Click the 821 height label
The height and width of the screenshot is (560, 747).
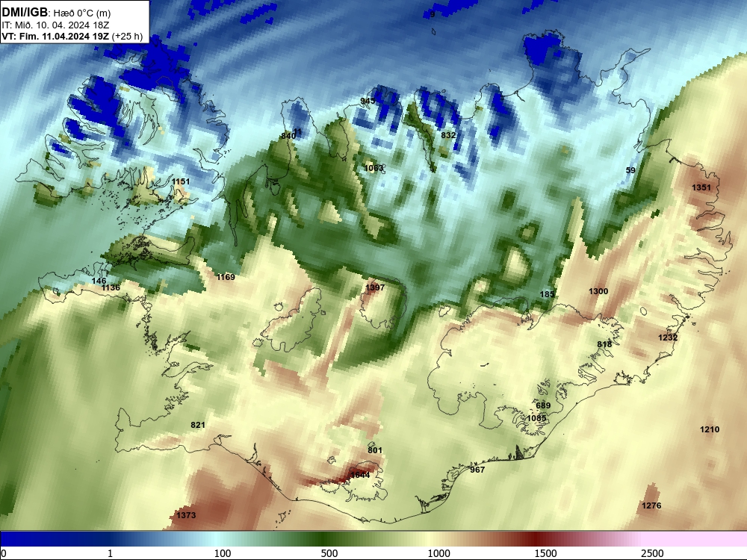(198, 426)
